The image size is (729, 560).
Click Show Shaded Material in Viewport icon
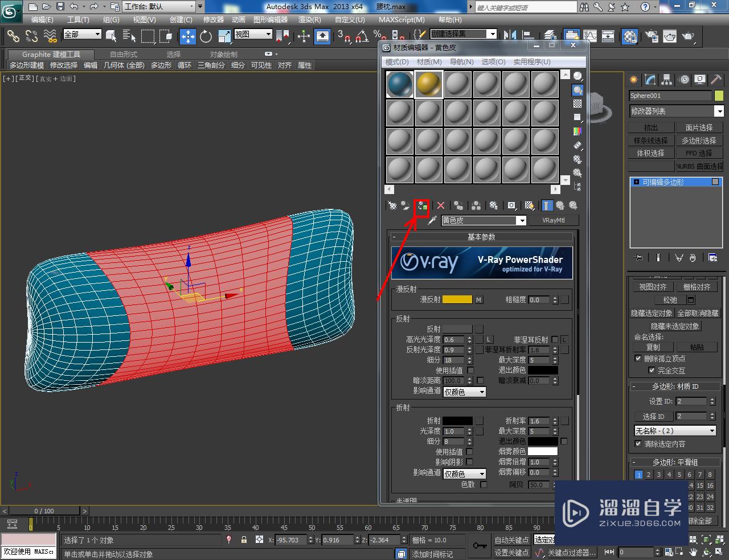pyautogui.click(x=530, y=206)
